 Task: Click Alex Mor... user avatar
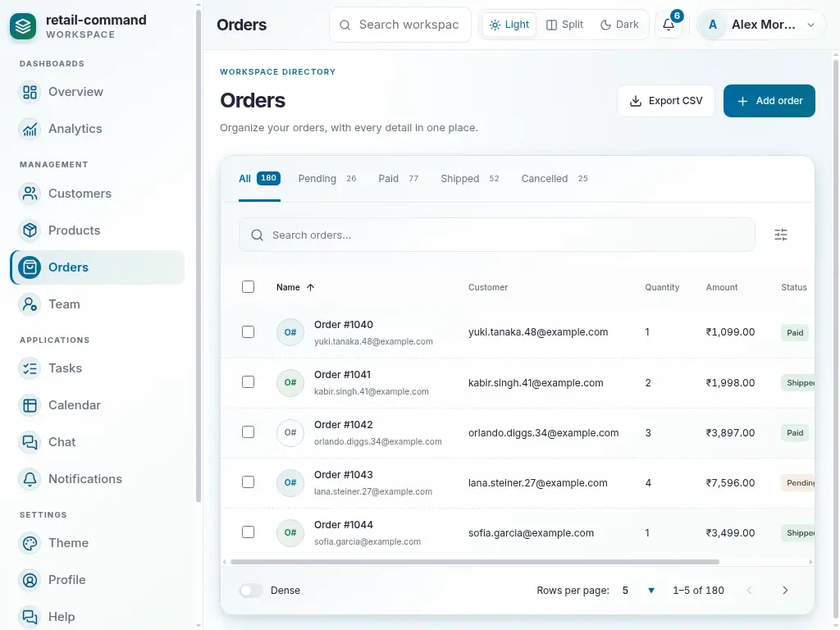pyautogui.click(x=713, y=25)
